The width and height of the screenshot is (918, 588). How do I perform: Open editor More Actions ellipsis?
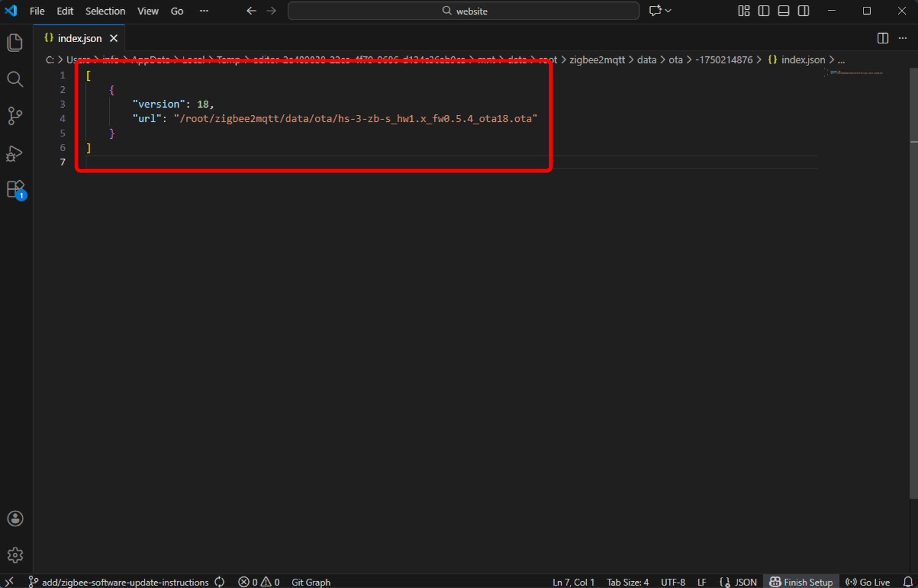pyautogui.click(x=903, y=38)
